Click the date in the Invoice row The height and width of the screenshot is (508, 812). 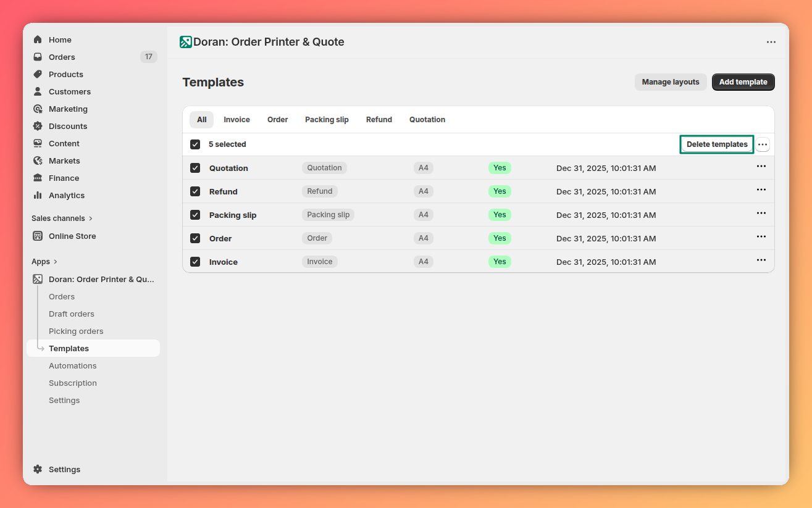coord(606,262)
